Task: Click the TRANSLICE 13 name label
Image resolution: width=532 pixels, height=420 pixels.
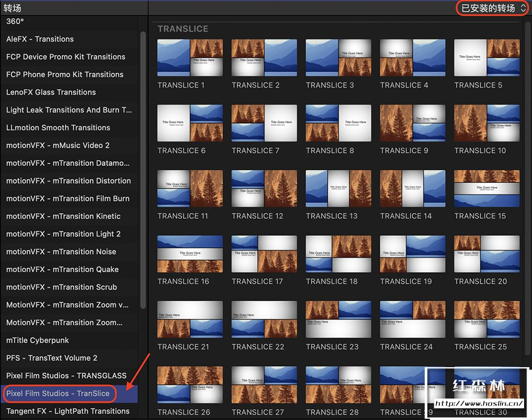Action: tap(332, 216)
